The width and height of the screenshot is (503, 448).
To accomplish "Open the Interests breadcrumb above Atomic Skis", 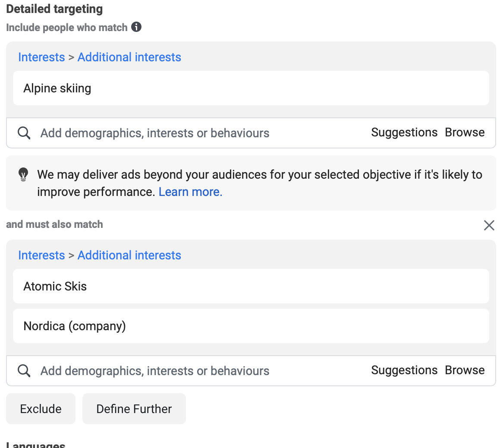I will (41, 255).
